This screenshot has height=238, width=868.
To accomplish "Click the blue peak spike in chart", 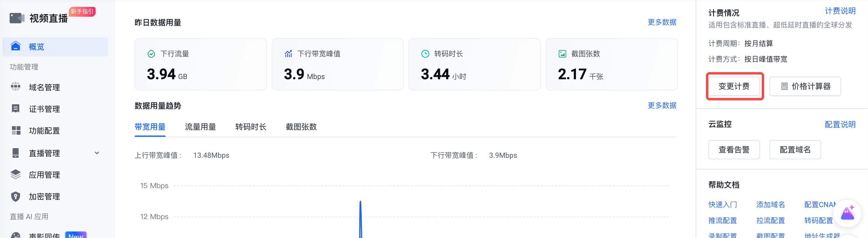I will point(360,219).
